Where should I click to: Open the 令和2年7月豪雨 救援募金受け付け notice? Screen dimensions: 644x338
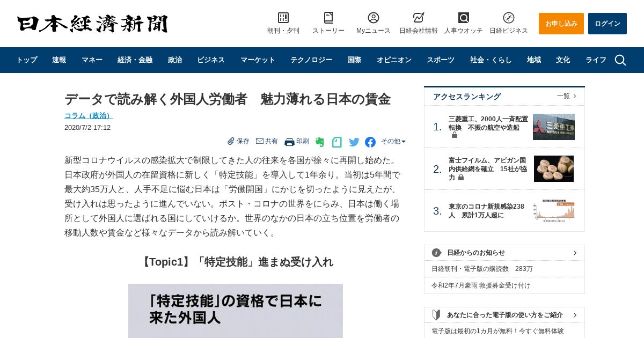click(481, 285)
